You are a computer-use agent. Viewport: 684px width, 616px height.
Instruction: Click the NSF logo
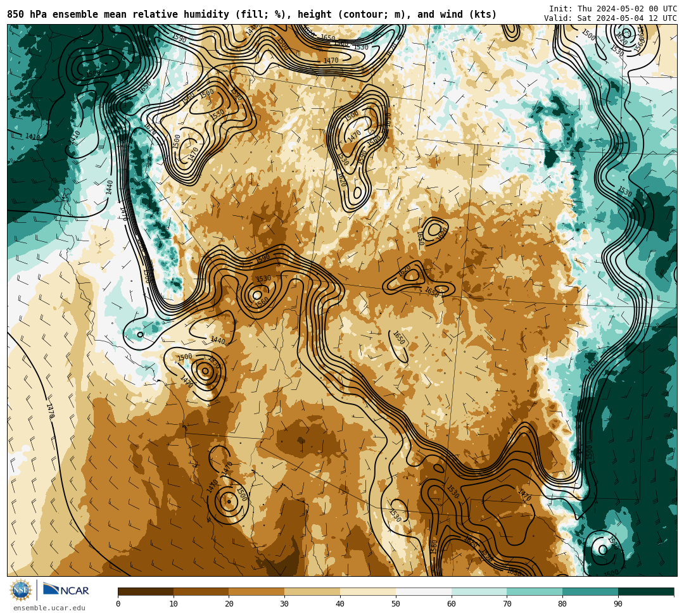pyautogui.click(x=21, y=590)
